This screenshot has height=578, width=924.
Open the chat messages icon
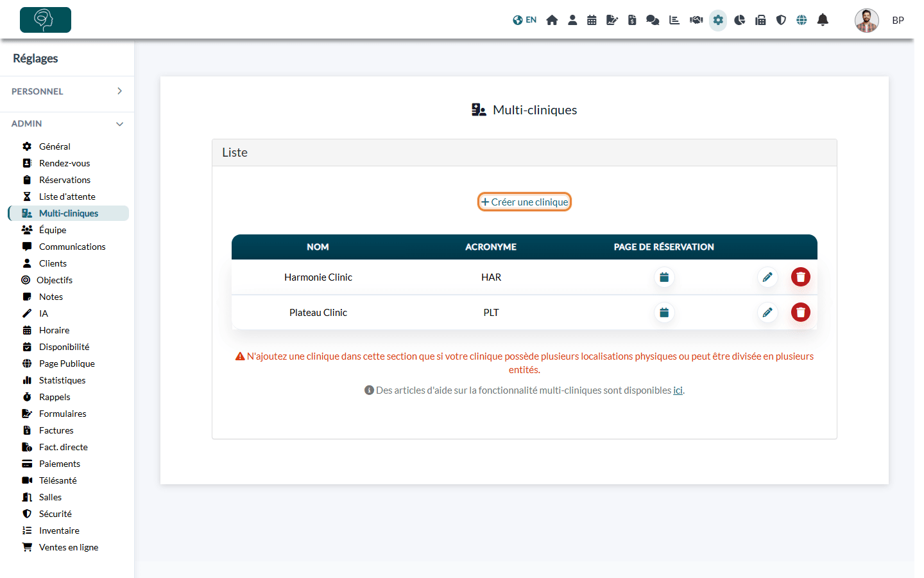[653, 20]
